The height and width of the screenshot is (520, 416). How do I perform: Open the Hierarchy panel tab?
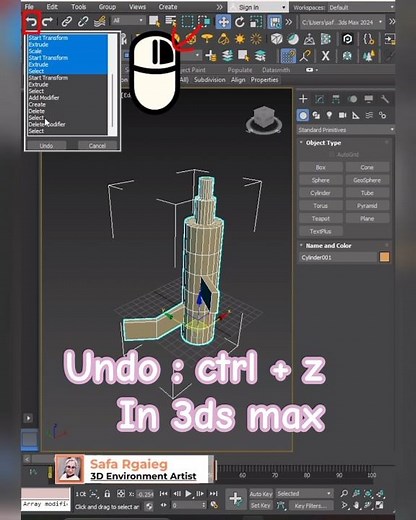point(336,99)
